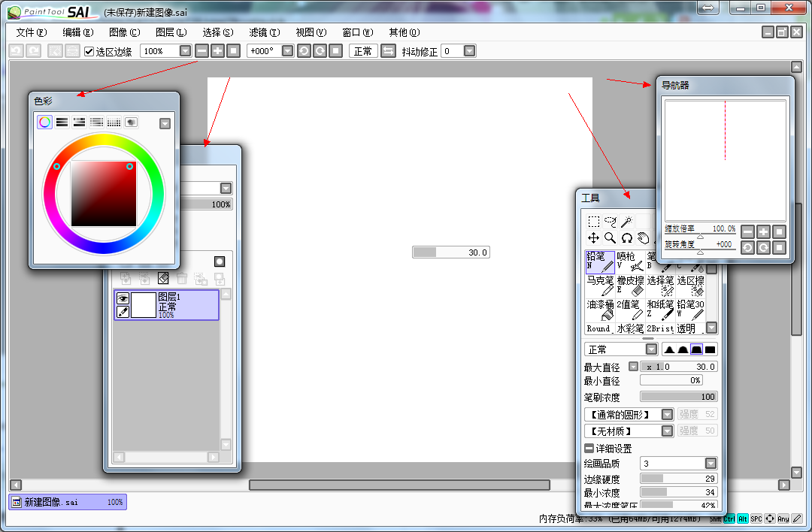Toggle scratchpad view in color panel
The height and width of the screenshot is (532, 812).
tap(131, 122)
